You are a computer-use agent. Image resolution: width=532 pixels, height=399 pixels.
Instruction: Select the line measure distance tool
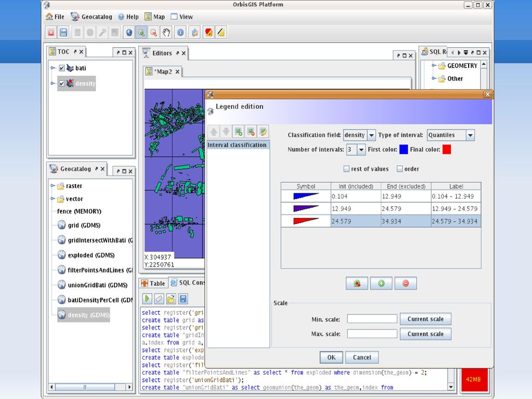click(x=221, y=33)
